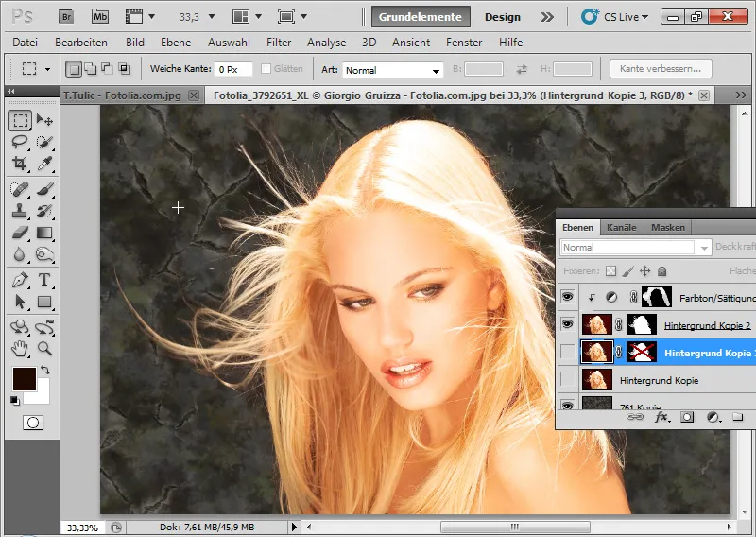
Task: Select the Hand tool
Action: 20,348
